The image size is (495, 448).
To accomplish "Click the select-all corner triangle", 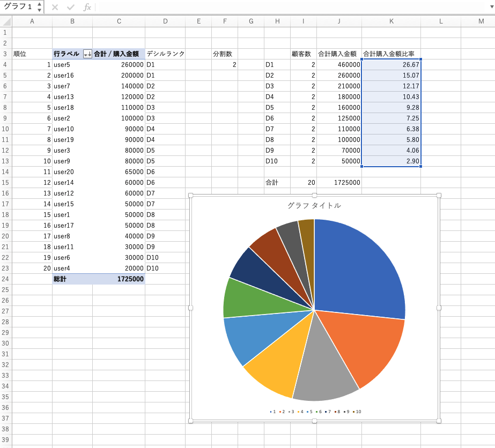I will [x=6, y=21].
